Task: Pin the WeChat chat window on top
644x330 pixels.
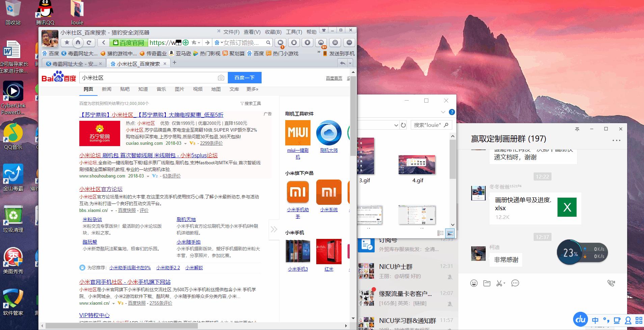Action: [x=577, y=129]
